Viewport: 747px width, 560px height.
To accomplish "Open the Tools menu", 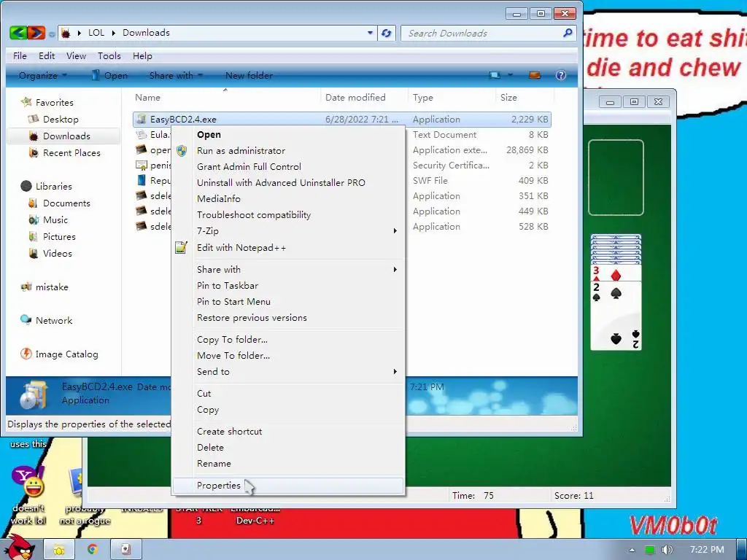I will click(x=109, y=55).
